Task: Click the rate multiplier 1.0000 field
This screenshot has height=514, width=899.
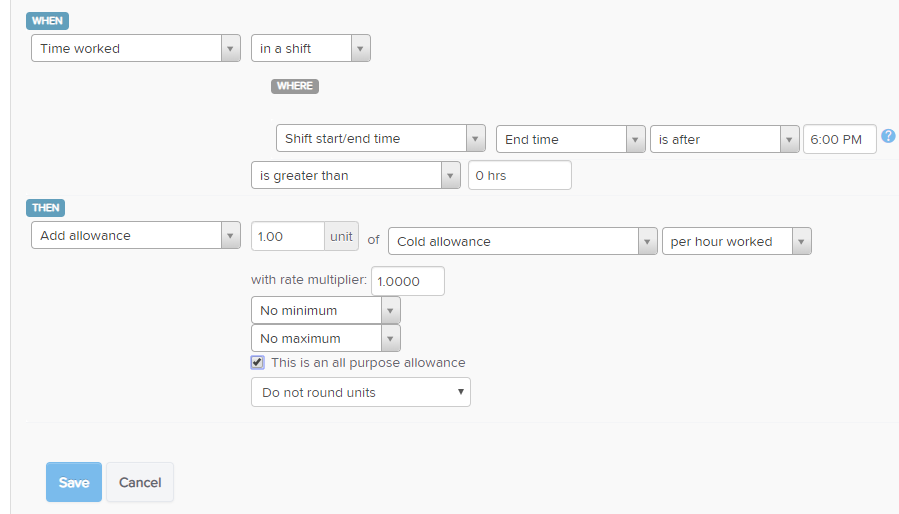Action: pos(408,281)
